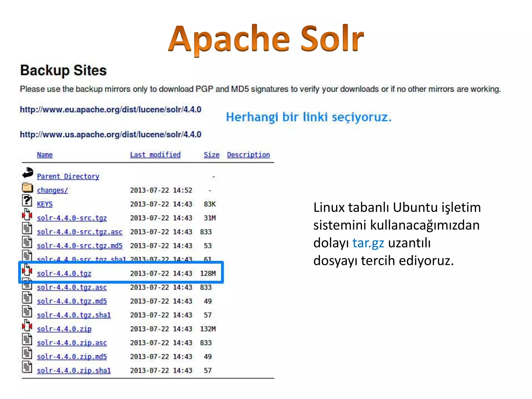Click the text file icon beside solr-4.4.0-src.tgz.md5
Screen dimensions: 532x399
pos(27,242)
